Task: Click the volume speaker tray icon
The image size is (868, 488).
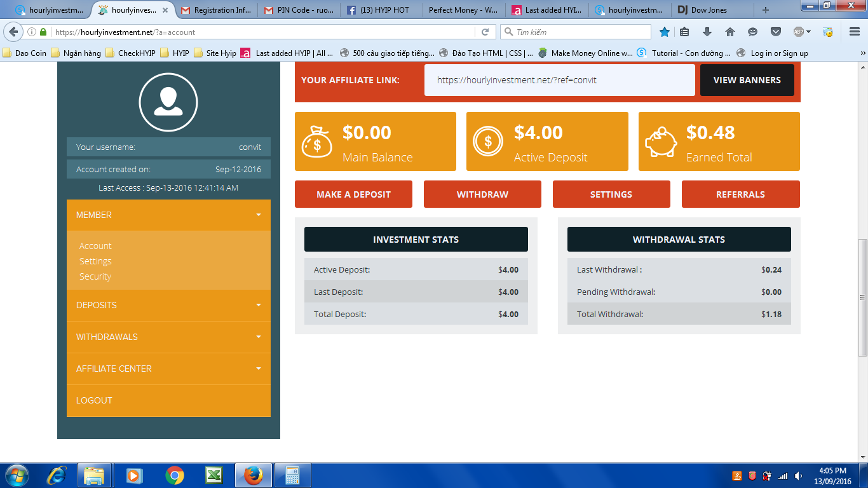Action: coord(798,476)
